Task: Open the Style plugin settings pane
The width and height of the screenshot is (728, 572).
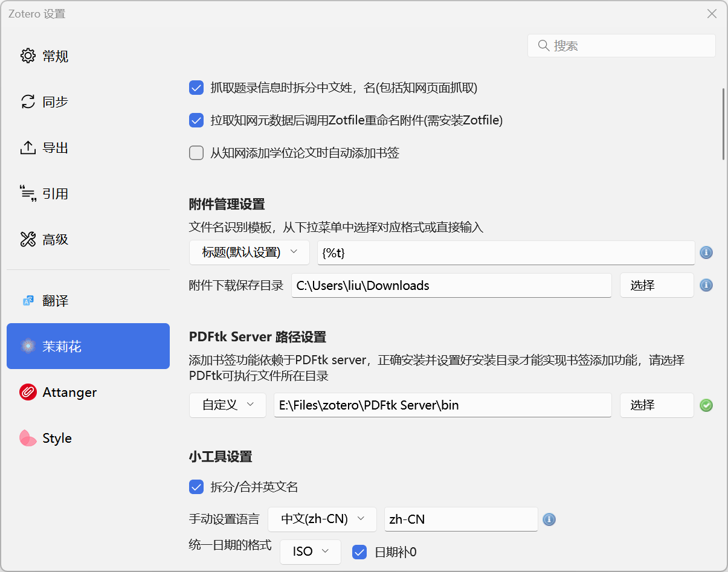Action: (88, 438)
